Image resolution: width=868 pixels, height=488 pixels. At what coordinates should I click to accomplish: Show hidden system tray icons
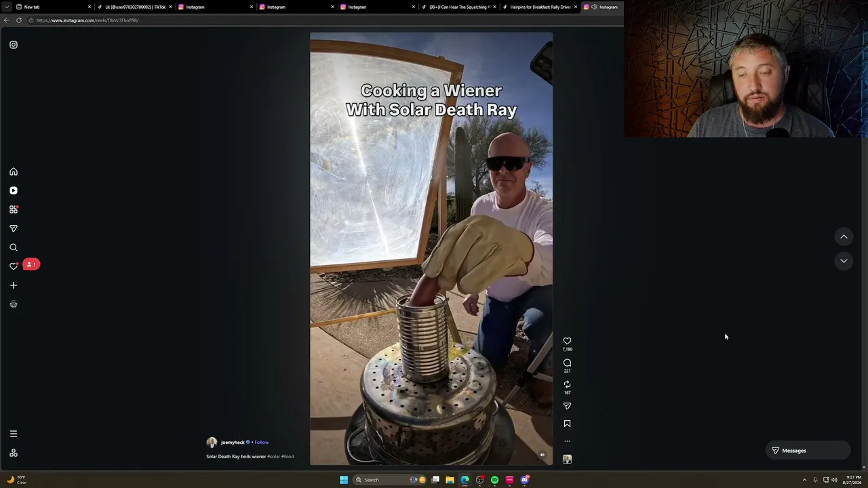804,480
